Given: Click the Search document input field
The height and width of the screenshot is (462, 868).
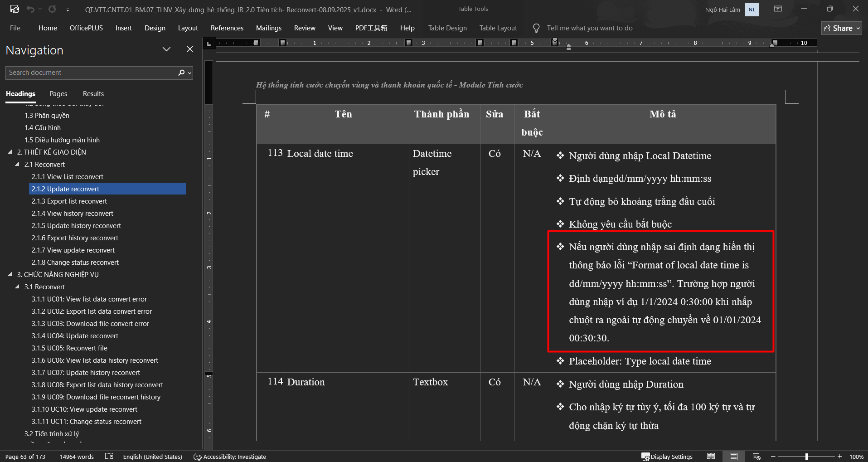Looking at the screenshot, I should (x=91, y=73).
